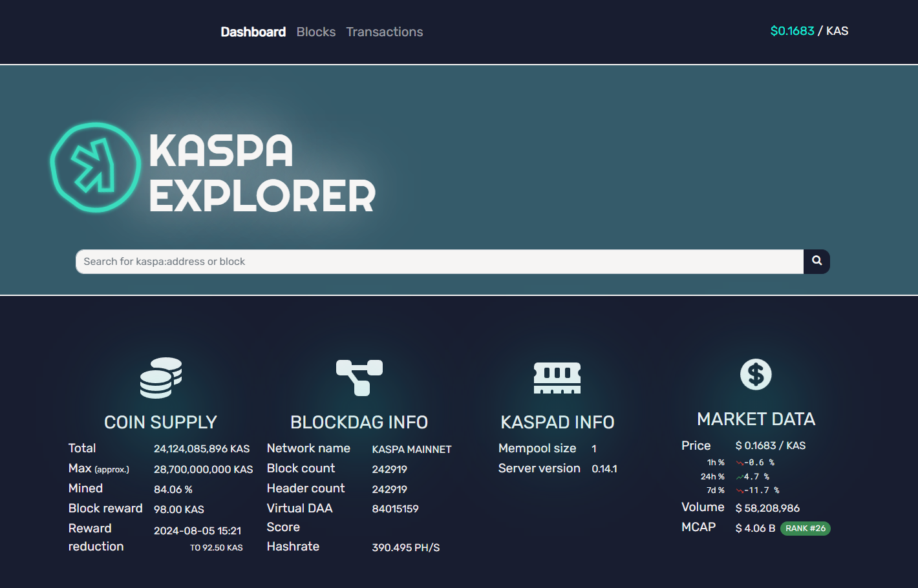Go to the Transactions tab
This screenshot has width=918, height=588.
click(x=385, y=32)
